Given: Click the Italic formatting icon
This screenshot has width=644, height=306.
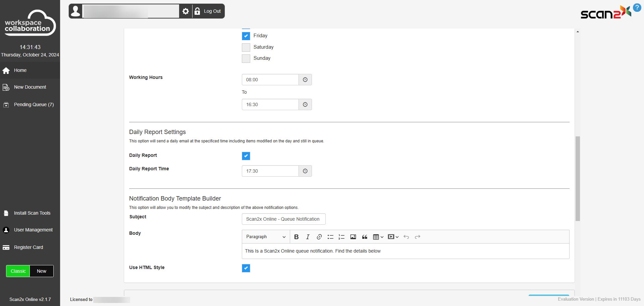Looking at the screenshot, I should (x=308, y=237).
